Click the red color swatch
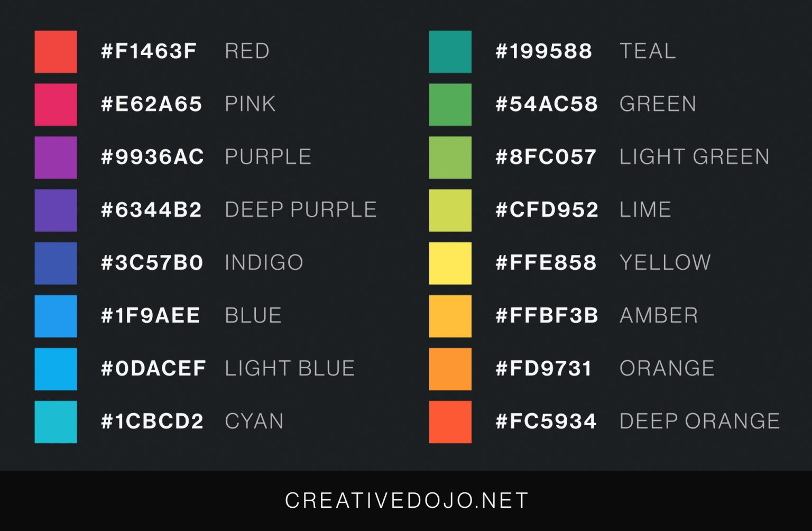 click(56, 52)
